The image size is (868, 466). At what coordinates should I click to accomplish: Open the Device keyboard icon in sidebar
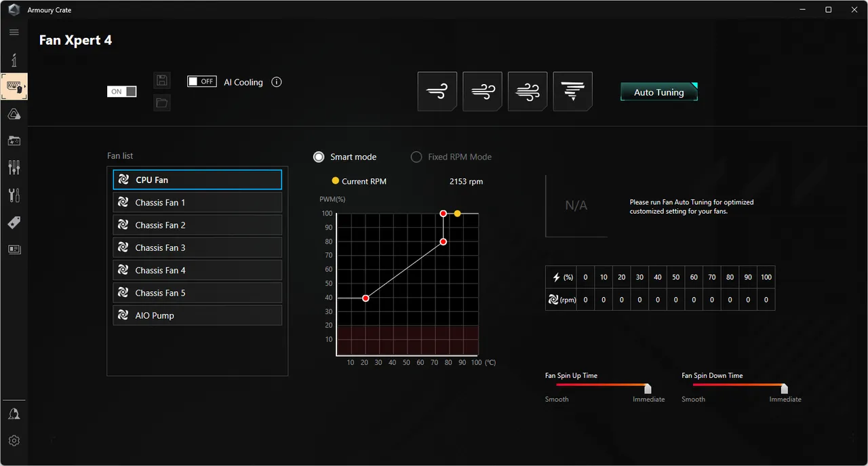(x=14, y=87)
